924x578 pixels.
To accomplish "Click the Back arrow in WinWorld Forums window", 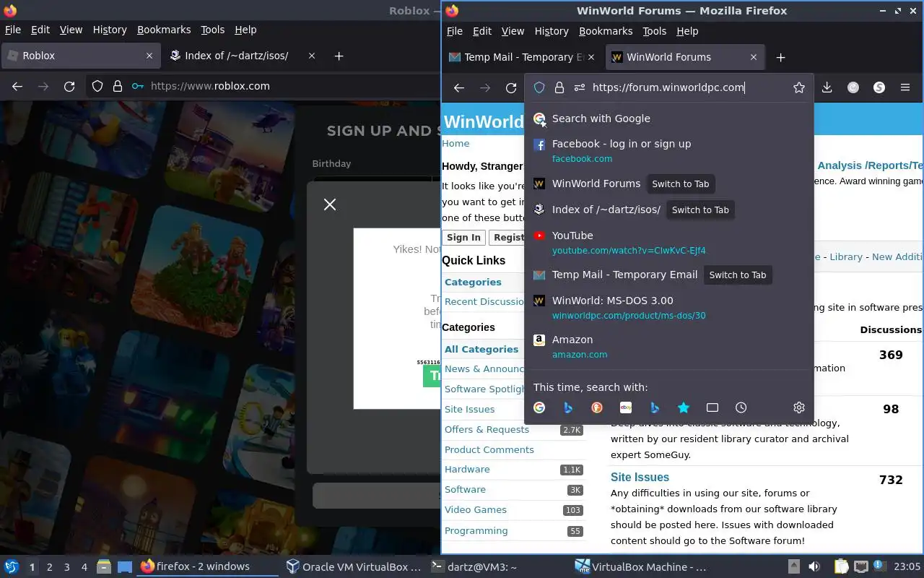I will click(x=459, y=87).
